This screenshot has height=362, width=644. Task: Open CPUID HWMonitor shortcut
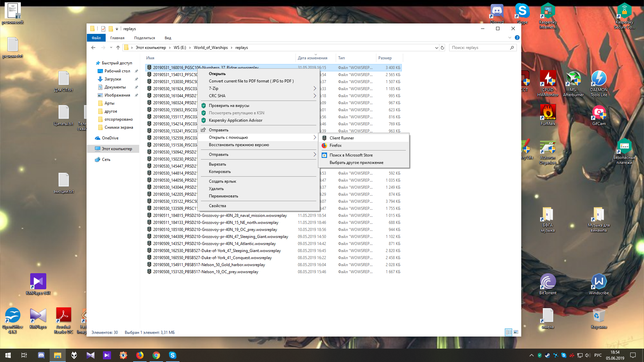tap(548, 83)
